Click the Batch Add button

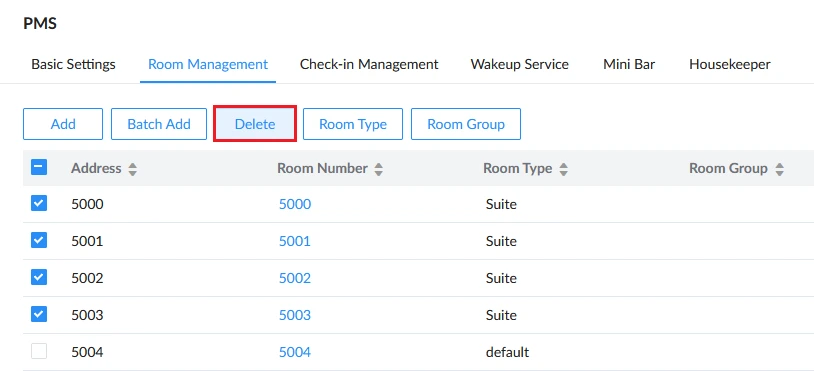coord(159,124)
